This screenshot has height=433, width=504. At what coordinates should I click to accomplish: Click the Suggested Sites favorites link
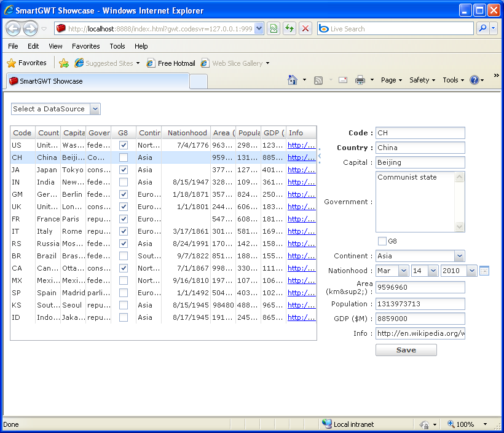tap(107, 63)
